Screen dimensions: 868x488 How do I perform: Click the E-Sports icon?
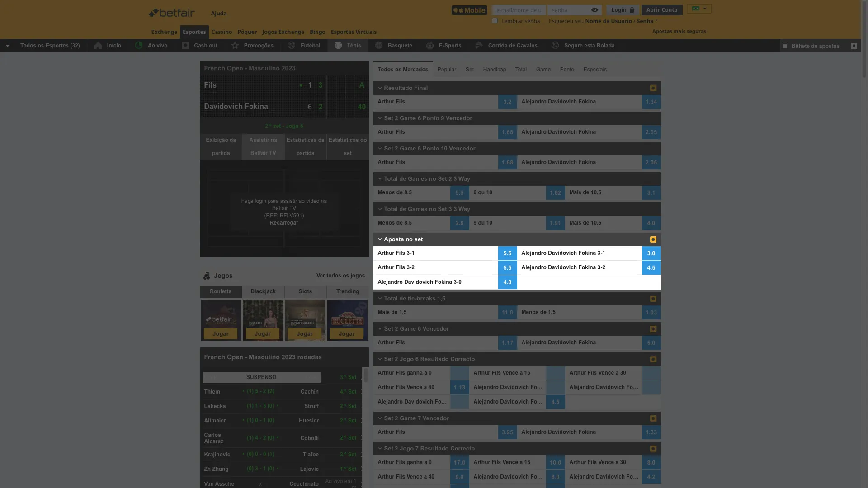pos(429,45)
